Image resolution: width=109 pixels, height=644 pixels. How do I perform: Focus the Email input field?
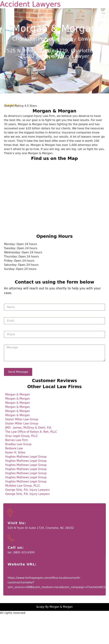[x=54, y=321]
